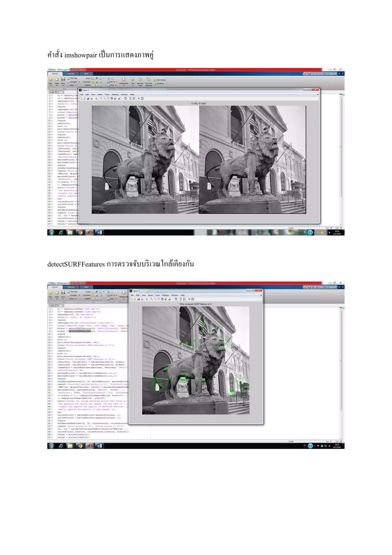392x555 pixels.
Task: Expand the Compare dropdown in the editor behind Figure 1
Action: tap(79, 82)
